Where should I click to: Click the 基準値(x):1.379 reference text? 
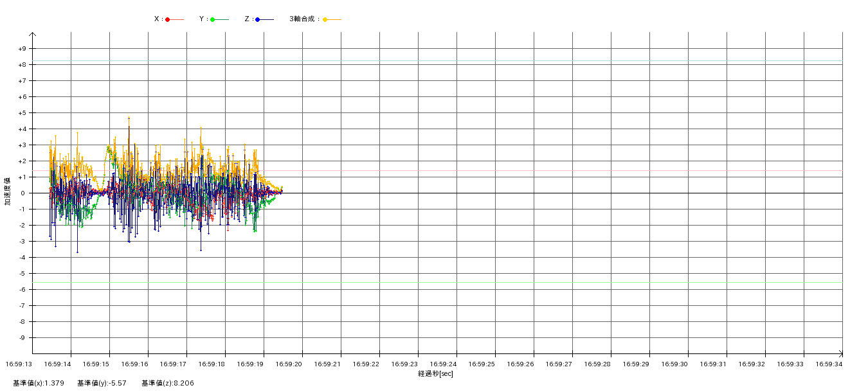point(39,383)
